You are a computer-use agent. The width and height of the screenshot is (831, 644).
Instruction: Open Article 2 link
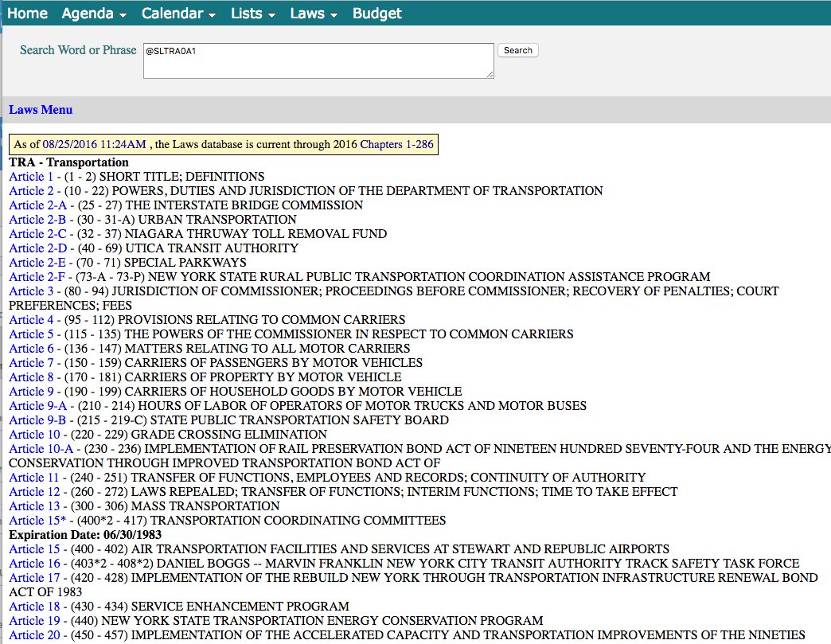point(31,191)
